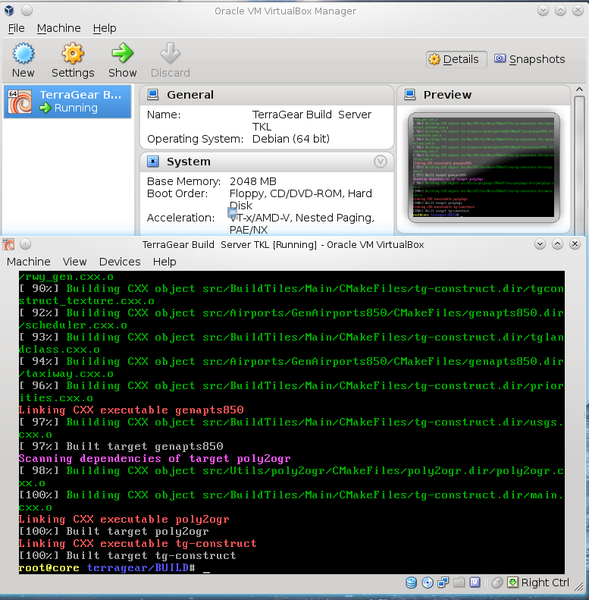Click the 'Debian (64 bit)' operating system value
The width and height of the screenshot is (589, 600).
click(x=290, y=139)
